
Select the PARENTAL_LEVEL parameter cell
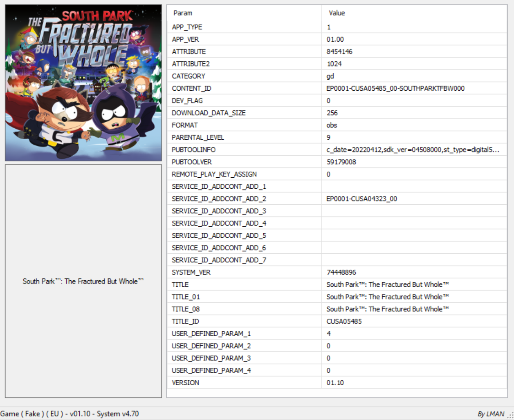click(x=244, y=137)
